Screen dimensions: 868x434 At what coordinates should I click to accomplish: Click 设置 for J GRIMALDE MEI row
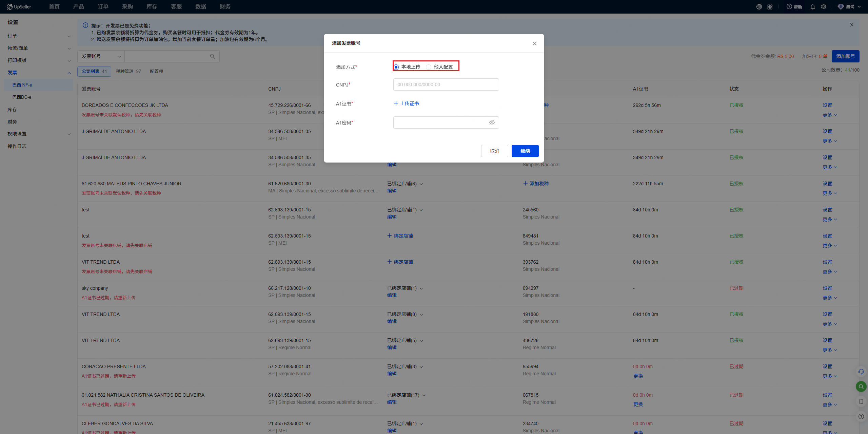(827, 131)
